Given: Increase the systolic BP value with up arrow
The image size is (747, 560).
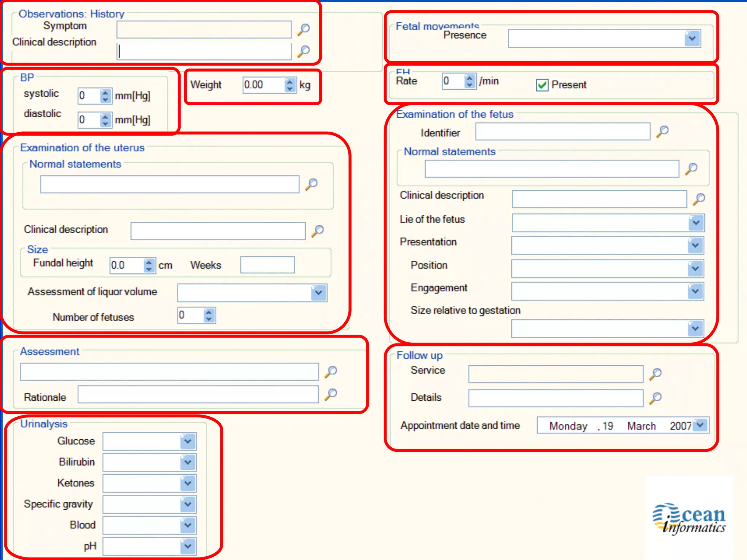Looking at the screenshot, I should coord(105,92).
